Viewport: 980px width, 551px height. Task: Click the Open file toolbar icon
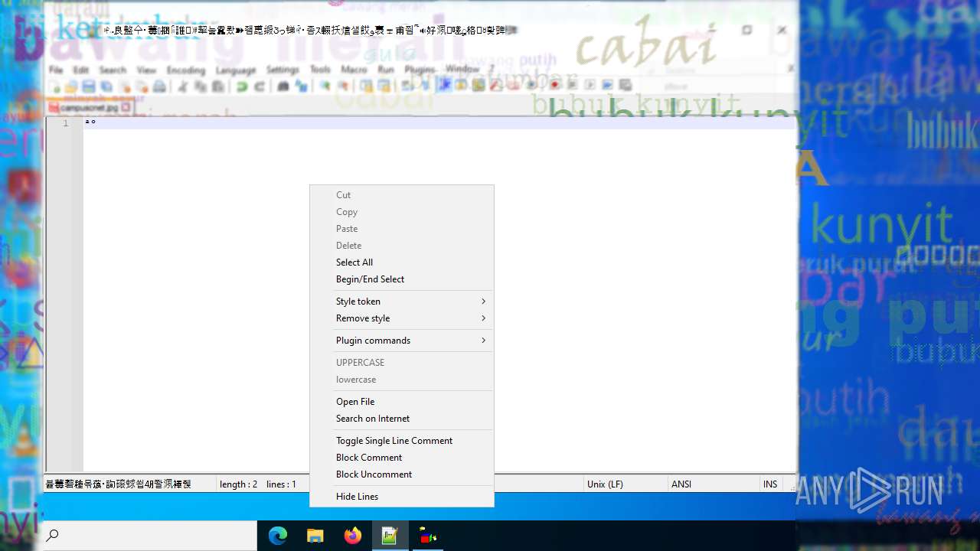[70, 86]
